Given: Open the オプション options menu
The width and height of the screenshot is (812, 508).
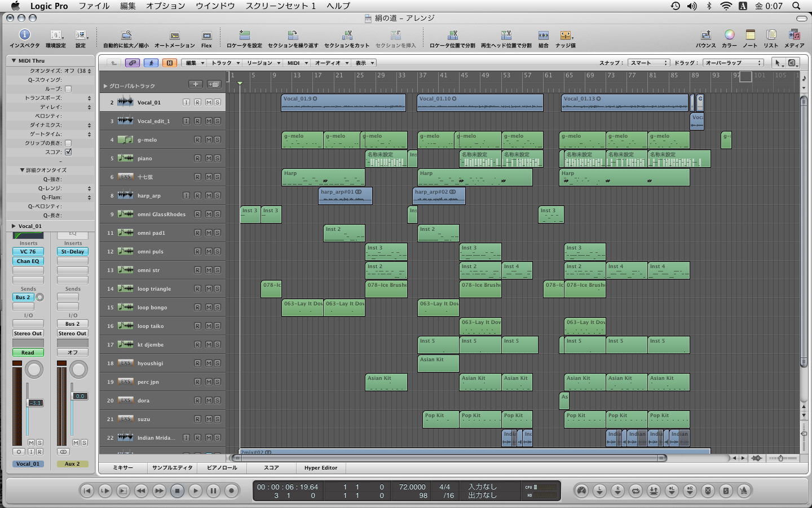Looking at the screenshot, I should [165, 6].
